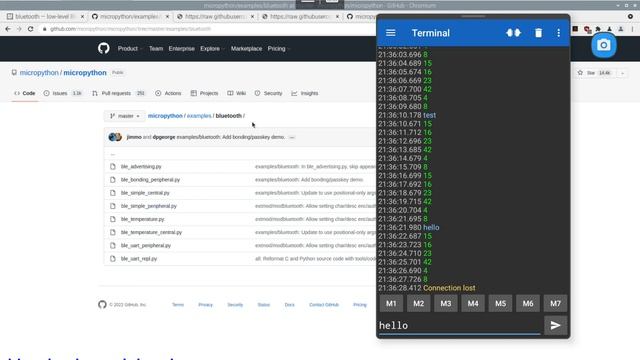Click the M3 macro button

[x=446, y=303]
